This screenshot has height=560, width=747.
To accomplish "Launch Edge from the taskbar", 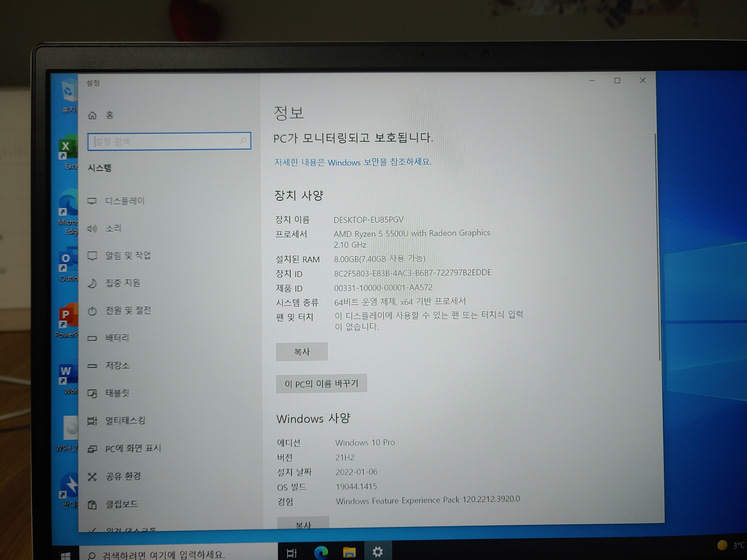I will pos(321,553).
